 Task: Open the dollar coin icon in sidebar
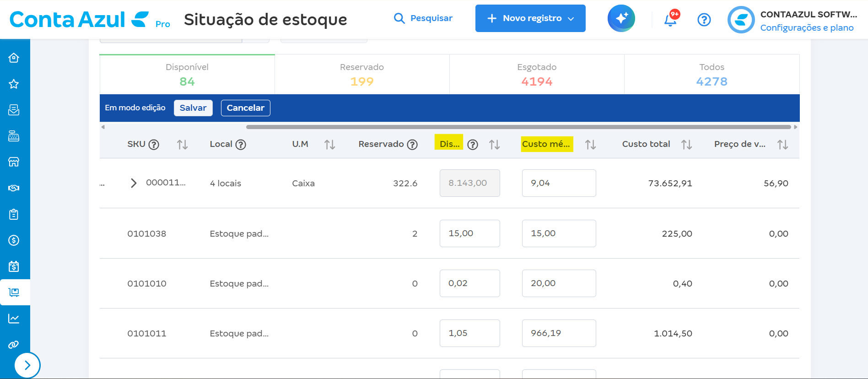(14, 240)
